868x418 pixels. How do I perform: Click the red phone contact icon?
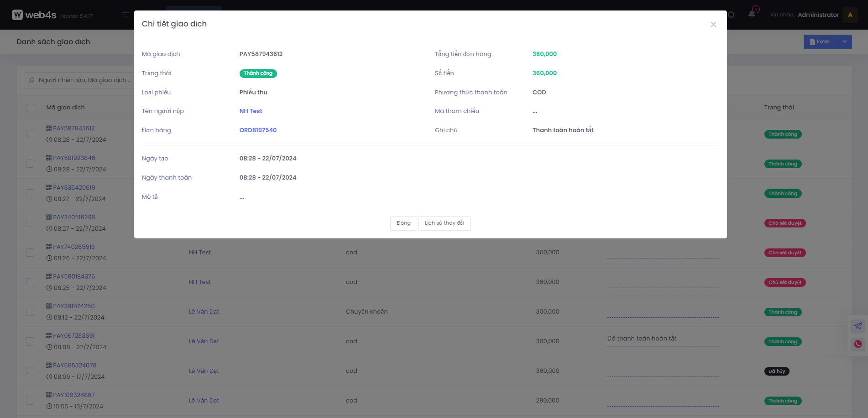pyautogui.click(x=858, y=344)
